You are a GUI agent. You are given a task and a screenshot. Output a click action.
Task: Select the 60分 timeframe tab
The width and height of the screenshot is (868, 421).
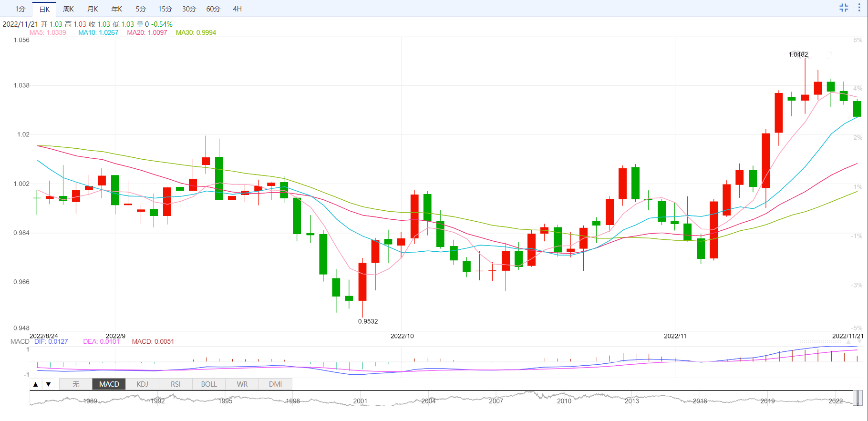click(213, 9)
